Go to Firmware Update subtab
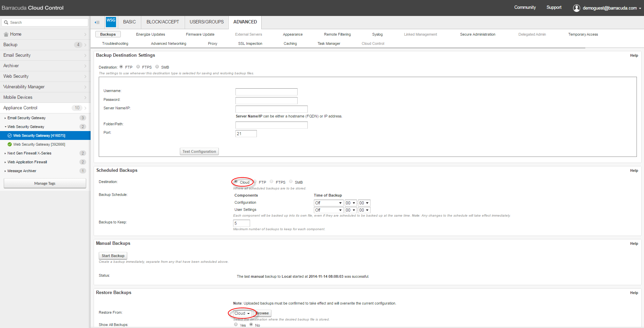 [200, 34]
